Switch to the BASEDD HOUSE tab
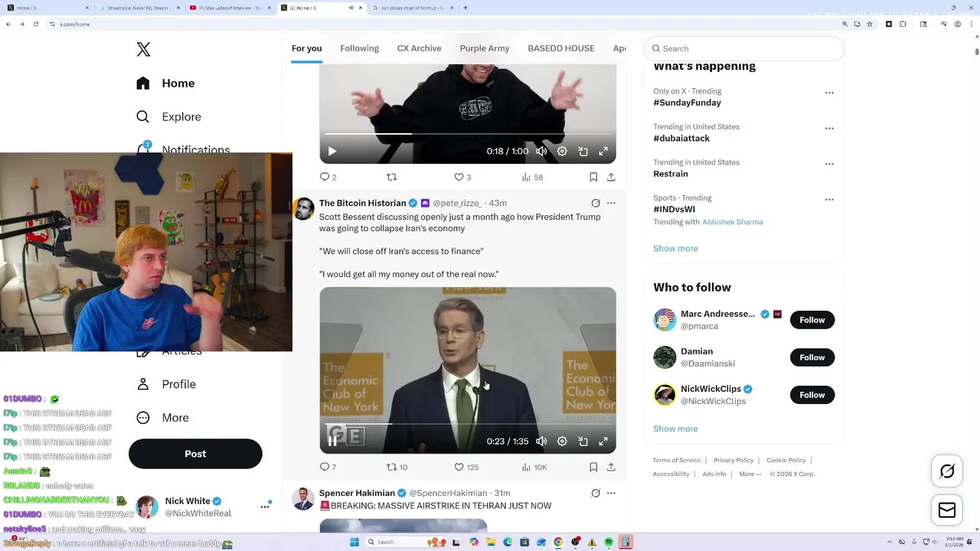 coord(560,48)
